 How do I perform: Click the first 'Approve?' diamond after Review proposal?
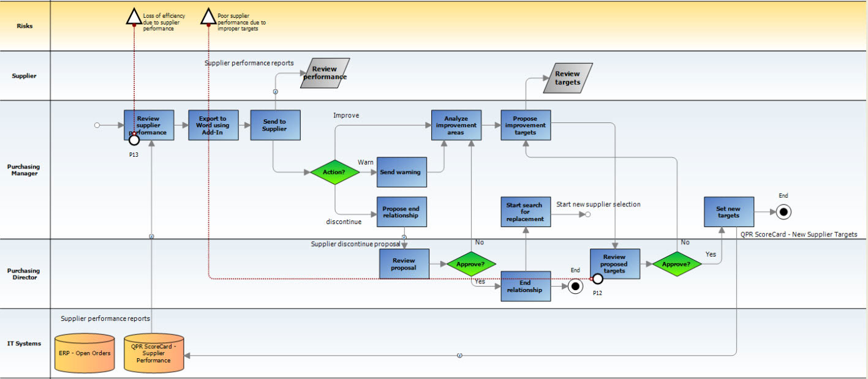(x=471, y=265)
